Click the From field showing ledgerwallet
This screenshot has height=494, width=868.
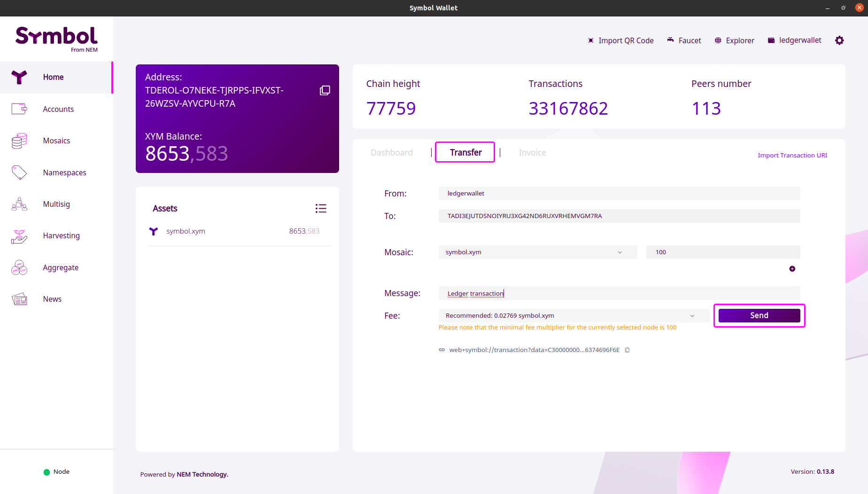coord(620,194)
